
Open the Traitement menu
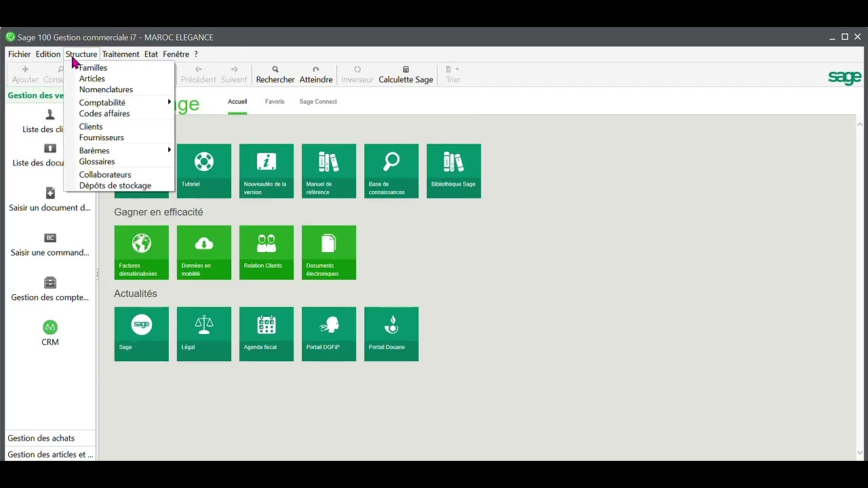(121, 54)
